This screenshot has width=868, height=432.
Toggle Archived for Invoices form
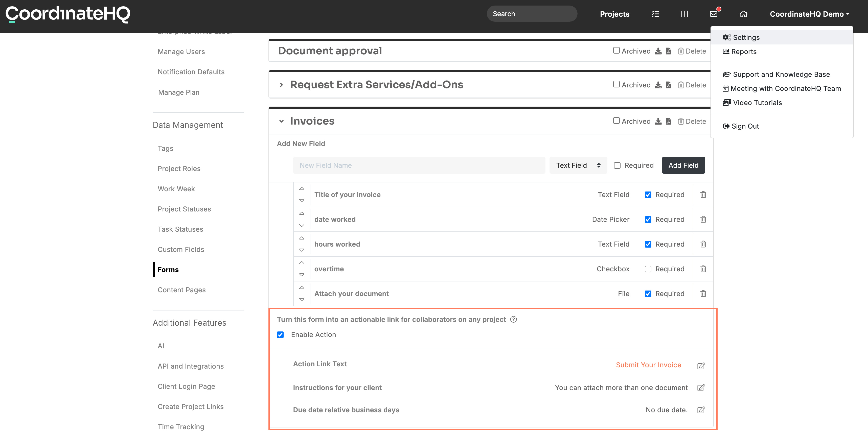pyautogui.click(x=616, y=121)
